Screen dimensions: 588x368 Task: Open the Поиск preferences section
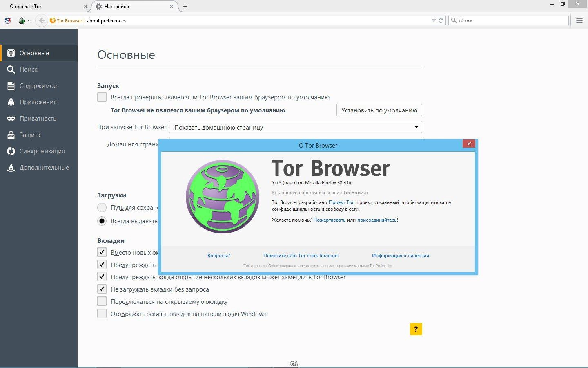(x=39, y=70)
